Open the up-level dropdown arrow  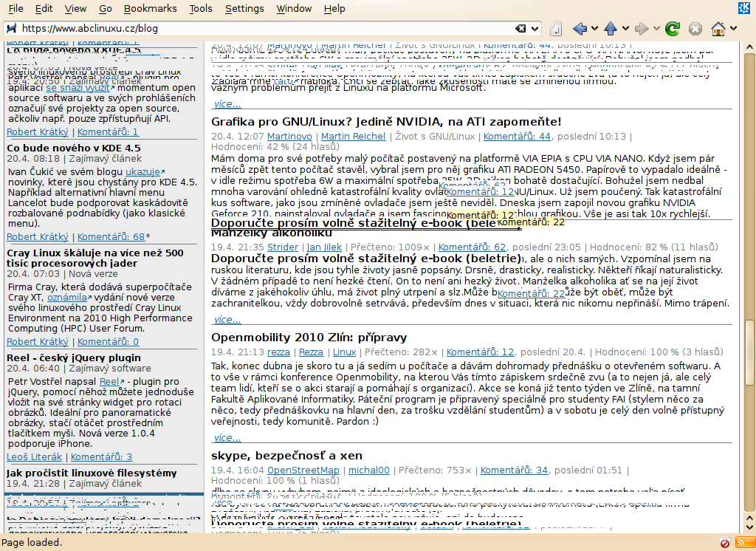[x=625, y=29]
